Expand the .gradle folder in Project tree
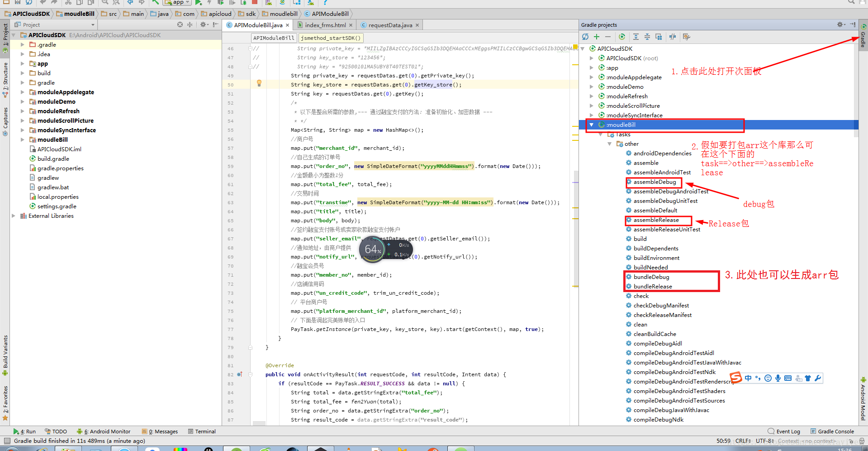 (22, 45)
